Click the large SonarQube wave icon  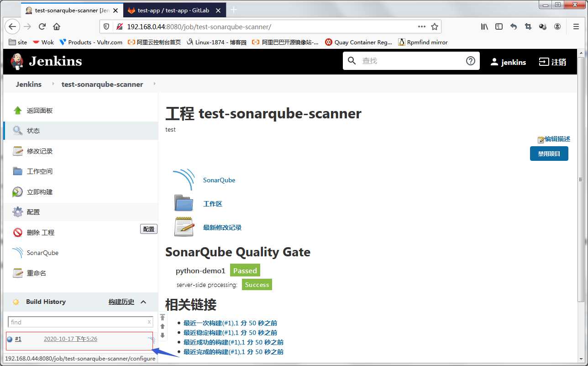click(x=184, y=180)
